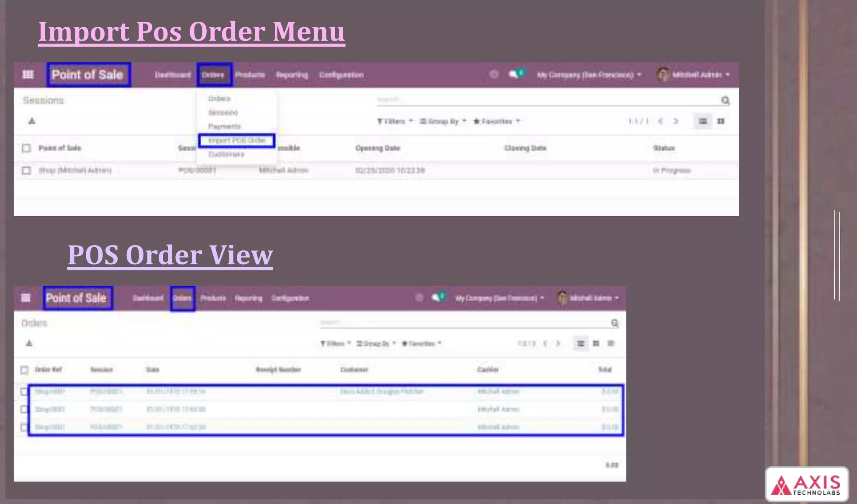
Task: Go to next page in Orders pager
Action: pyautogui.click(x=558, y=343)
